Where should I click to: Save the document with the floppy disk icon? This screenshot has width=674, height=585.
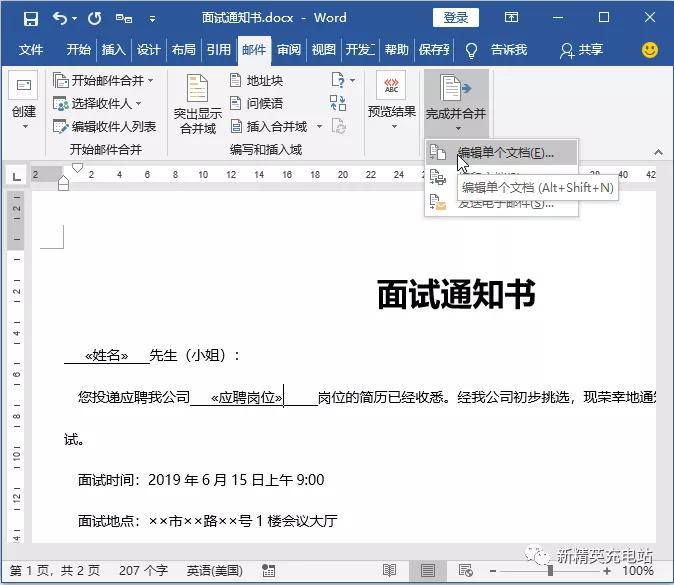[31, 18]
